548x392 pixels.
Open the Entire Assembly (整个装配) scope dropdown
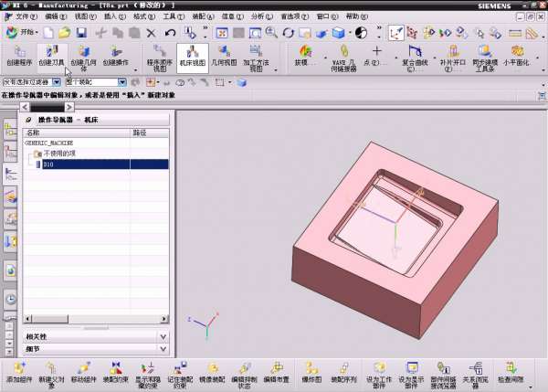click(x=121, y=82)
